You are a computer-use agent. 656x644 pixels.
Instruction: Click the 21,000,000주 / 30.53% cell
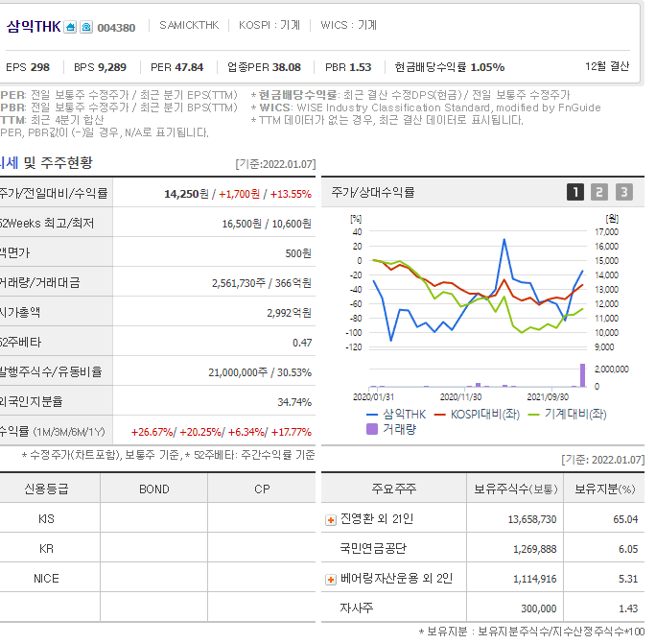[260, 372]
